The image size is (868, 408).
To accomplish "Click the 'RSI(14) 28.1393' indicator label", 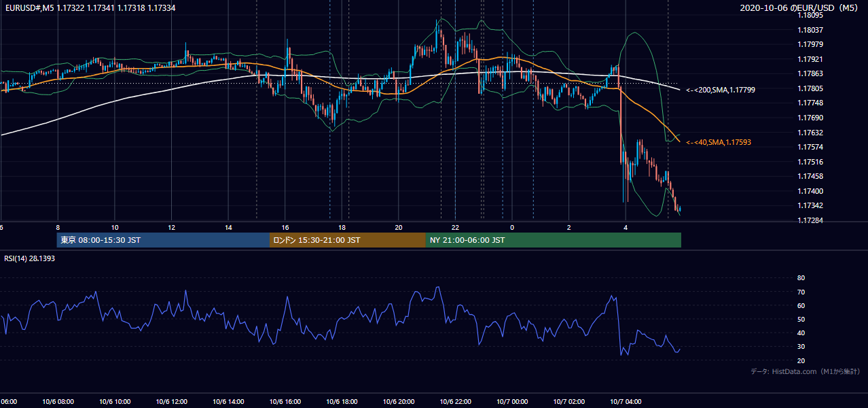I will point(31,258).
